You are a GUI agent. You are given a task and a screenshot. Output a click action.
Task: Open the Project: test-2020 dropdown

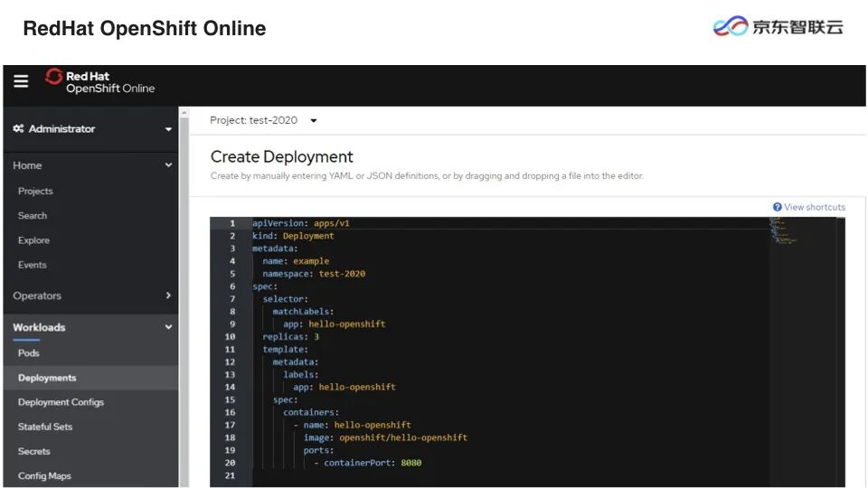(x=263, y=120)
